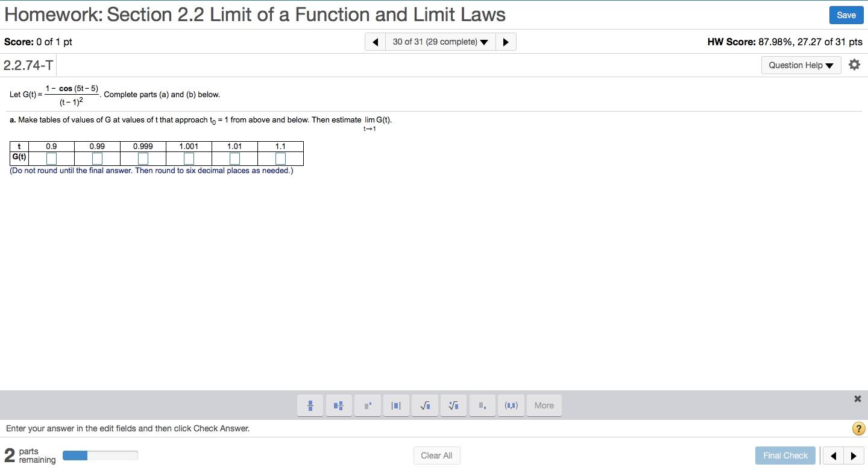The image size is (868, 473).
Task: View the parts remaining progress bar
Action: [100, 456]
